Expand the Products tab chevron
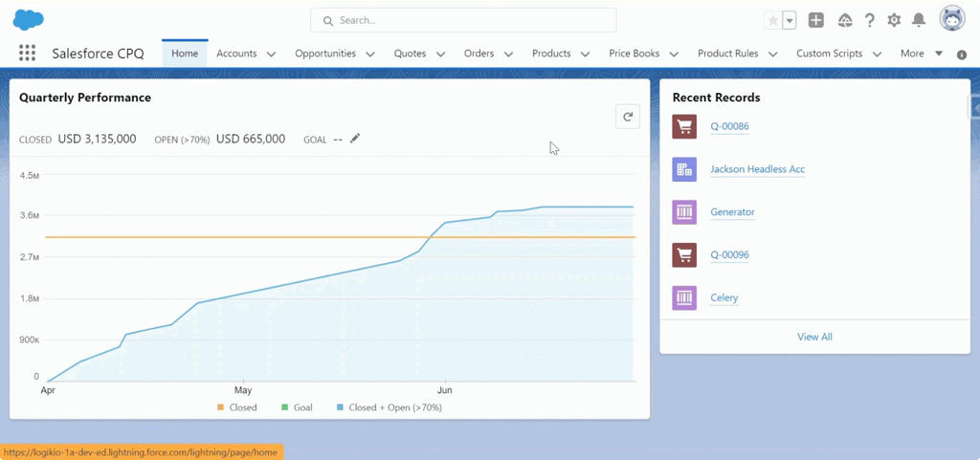The width and height of the screenshot is (980, 460). 585,55
